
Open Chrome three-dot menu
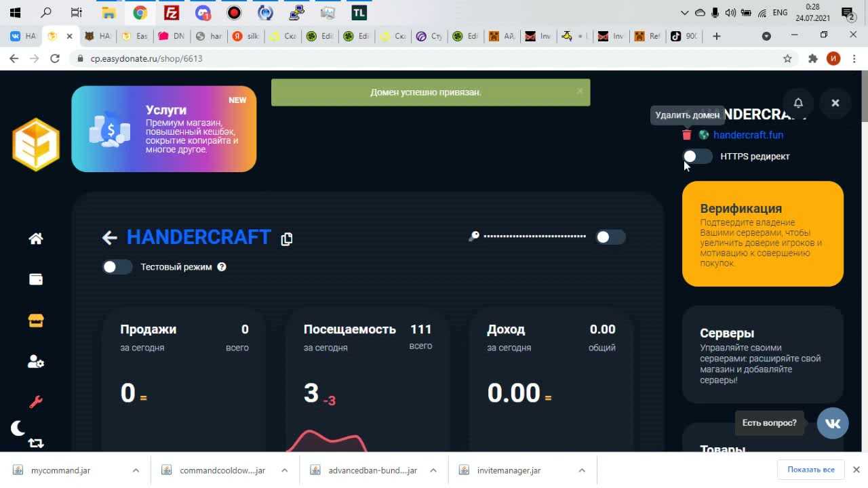coord(854,59)
